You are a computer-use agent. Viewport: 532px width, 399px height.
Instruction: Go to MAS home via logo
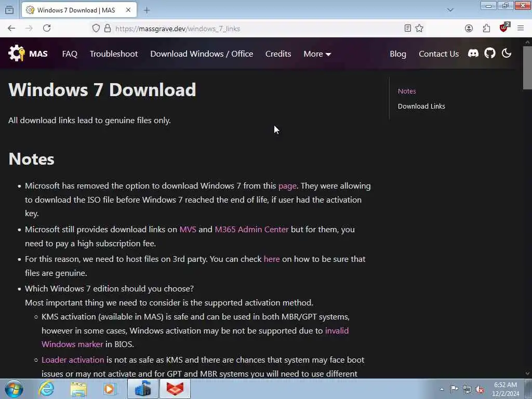tap(28, 54)
